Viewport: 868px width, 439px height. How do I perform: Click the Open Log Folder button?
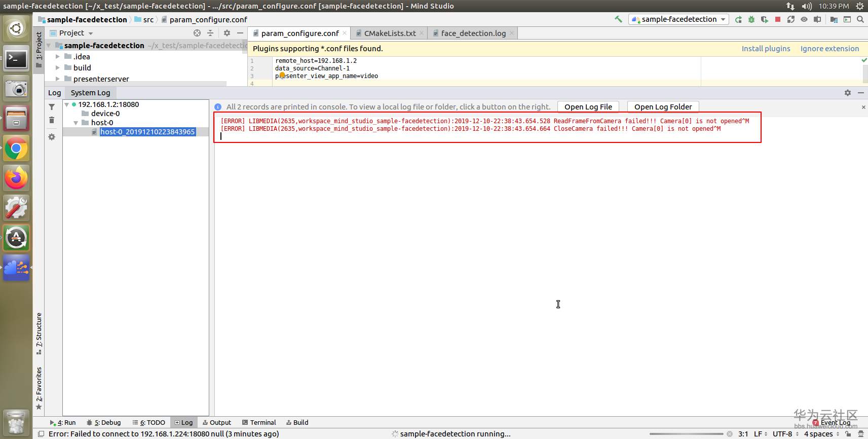coord(663,107)
